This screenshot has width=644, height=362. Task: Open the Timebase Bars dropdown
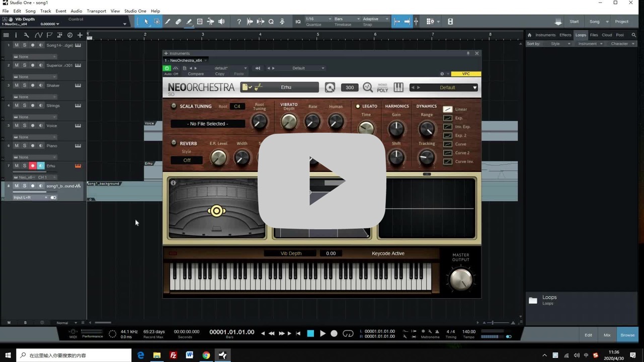pyautogui.click(x=346, y=19)
